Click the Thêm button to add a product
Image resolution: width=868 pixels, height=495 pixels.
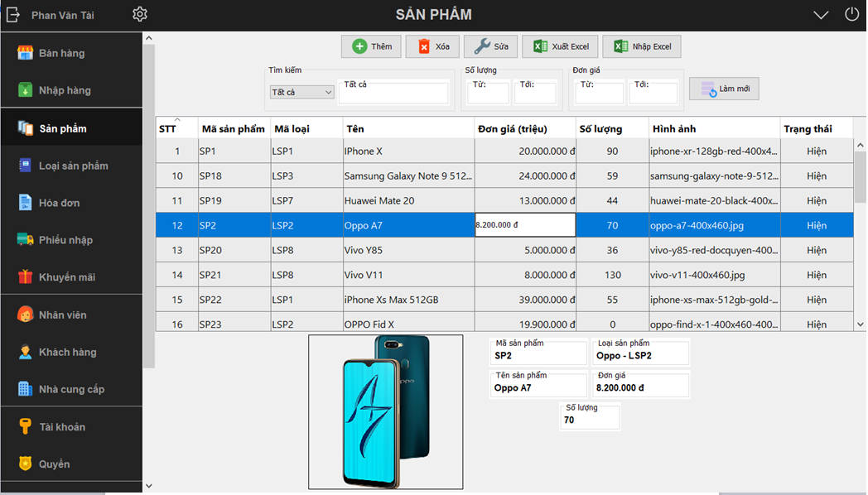pyautogui.click(x=371, y=46)
